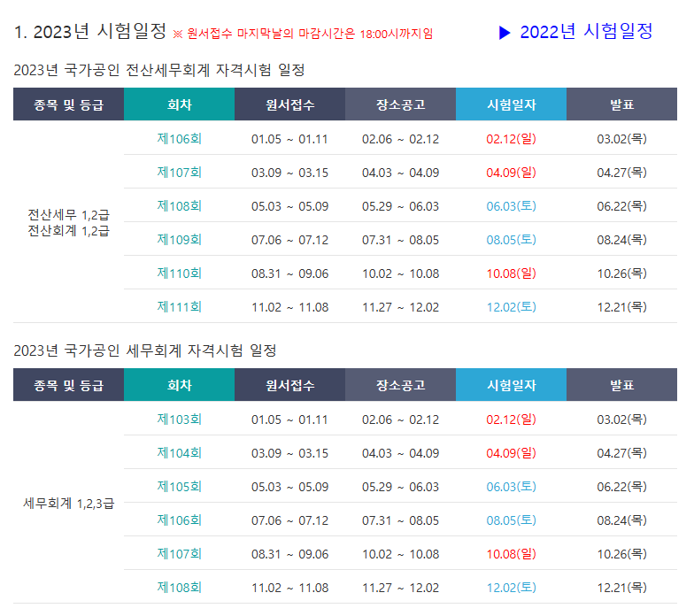Select the heading 1. 2023년 시험일정
The height and width of the screenshot is (616, 694).
point(90,32)
